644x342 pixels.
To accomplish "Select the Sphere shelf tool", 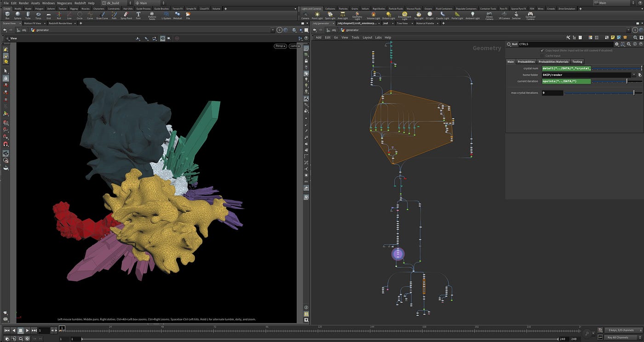I will point(17,16).
